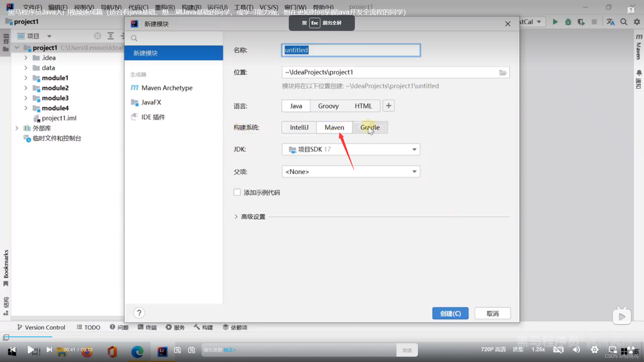The height and width of the screenshot is (362, 644).
Task: Seek on the video progress bar
Action: click(x=322, y=337)
